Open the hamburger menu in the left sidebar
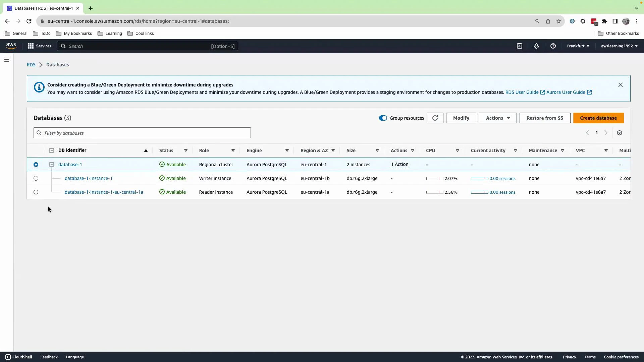644x362 pixels. coord(7,59)
